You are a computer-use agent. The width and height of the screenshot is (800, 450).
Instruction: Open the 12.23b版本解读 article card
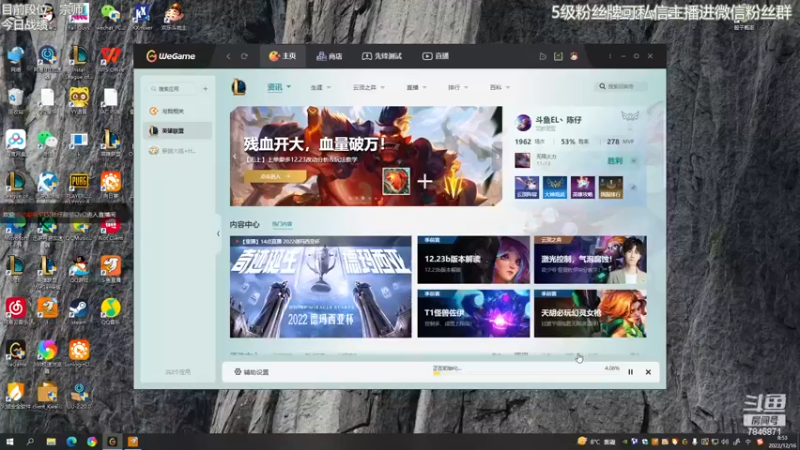473,260
